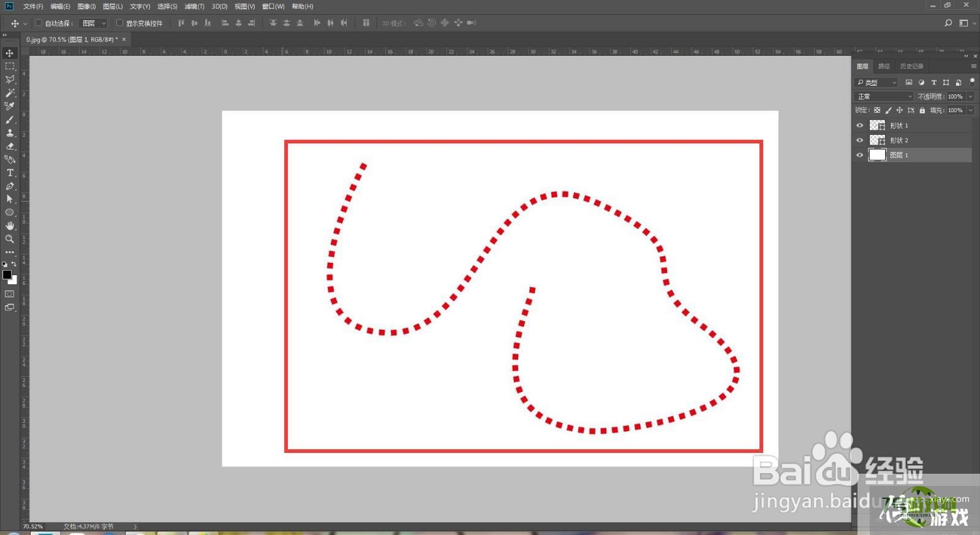The image size is (980, 535).
Task: Toggle lock position
Action: (x=899, y=110)
